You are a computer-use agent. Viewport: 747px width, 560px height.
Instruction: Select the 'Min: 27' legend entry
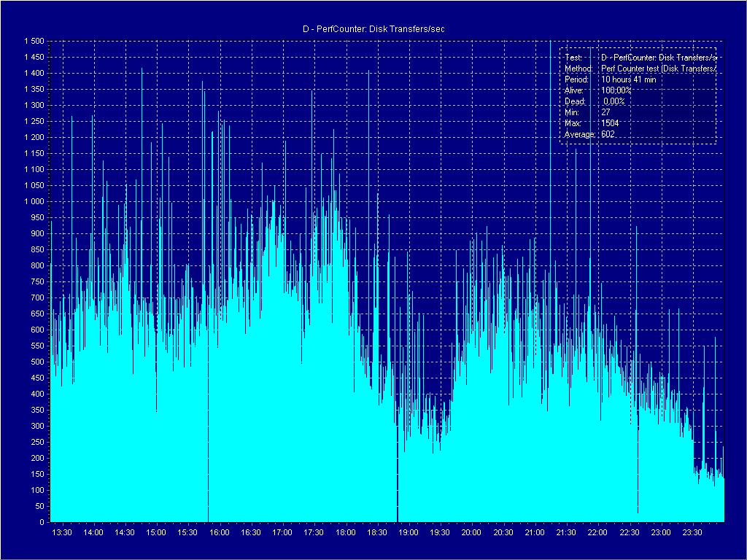coord(588,112)
